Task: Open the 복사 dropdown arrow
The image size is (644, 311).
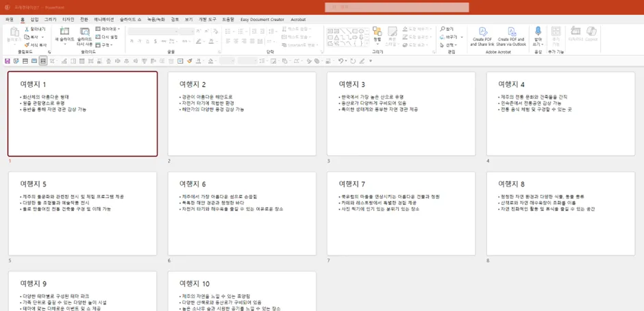Action: click(x=42, y=37)
